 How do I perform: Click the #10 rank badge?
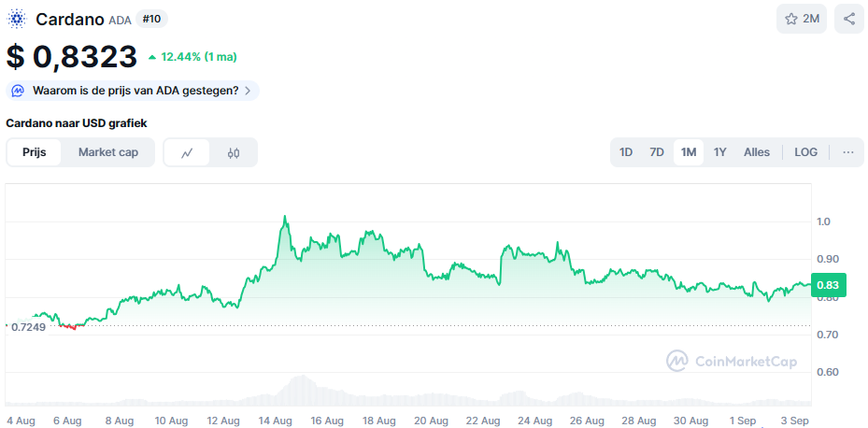point(151,19)
